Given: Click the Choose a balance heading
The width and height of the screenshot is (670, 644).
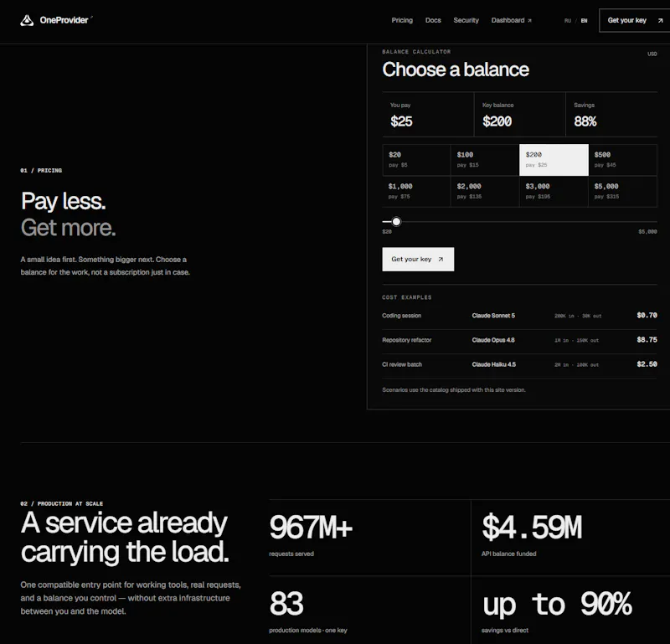Looking at the screenshot, I should coord(456,70).
